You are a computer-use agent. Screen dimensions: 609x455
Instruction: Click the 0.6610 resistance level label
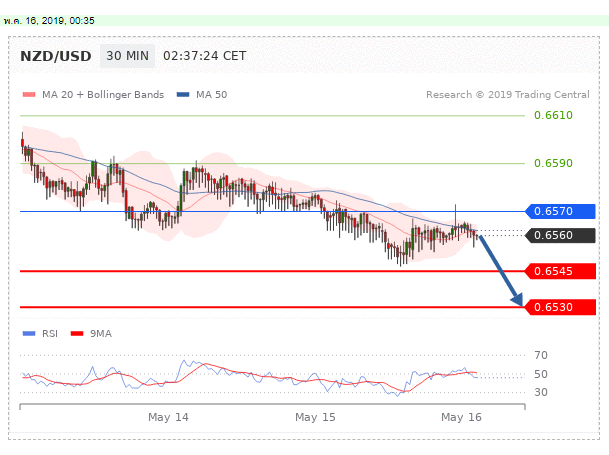[x=553, y=115]
